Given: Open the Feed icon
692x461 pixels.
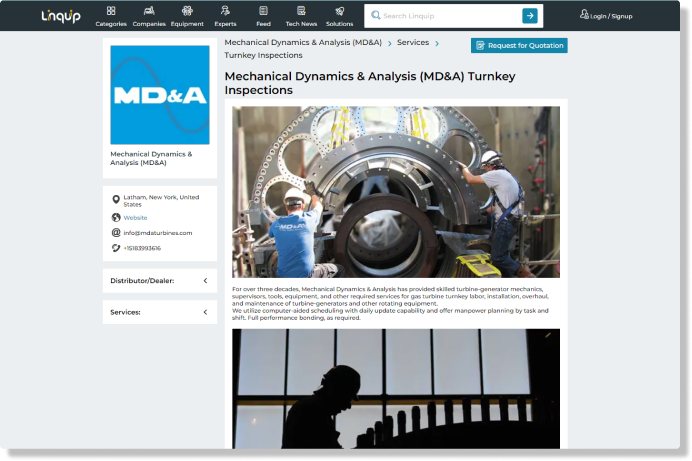Looking at the screenshot, I should coord(263,11).
